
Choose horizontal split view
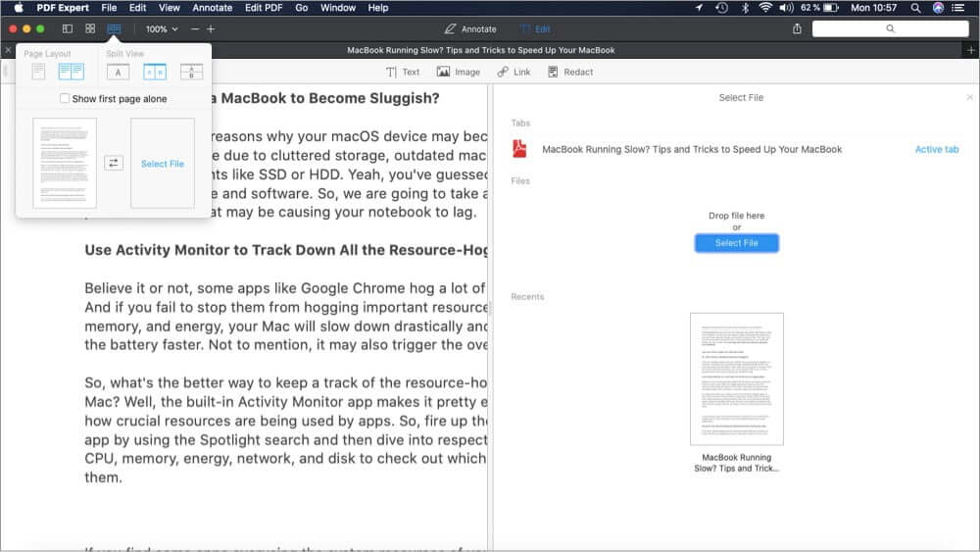(x=191, y=72)
